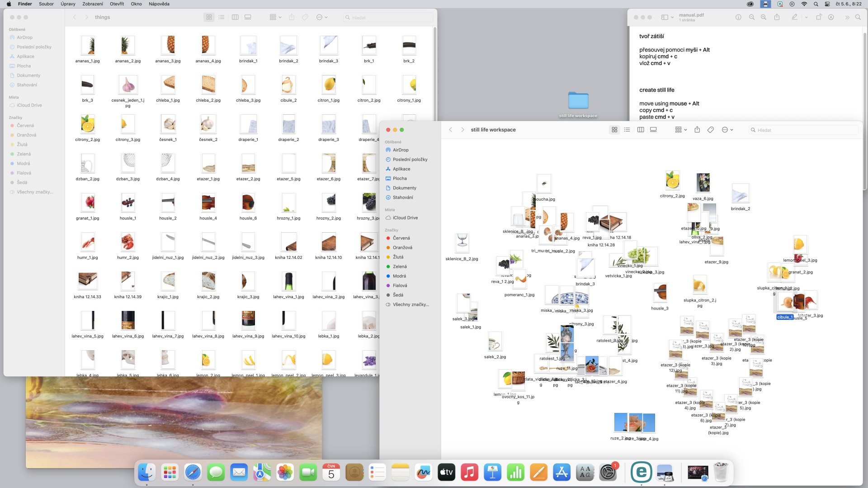Open the more actions dropdown in still life workspace window
Screen dimensions: 868x488
pyautogui.click(x=727, y=130)
